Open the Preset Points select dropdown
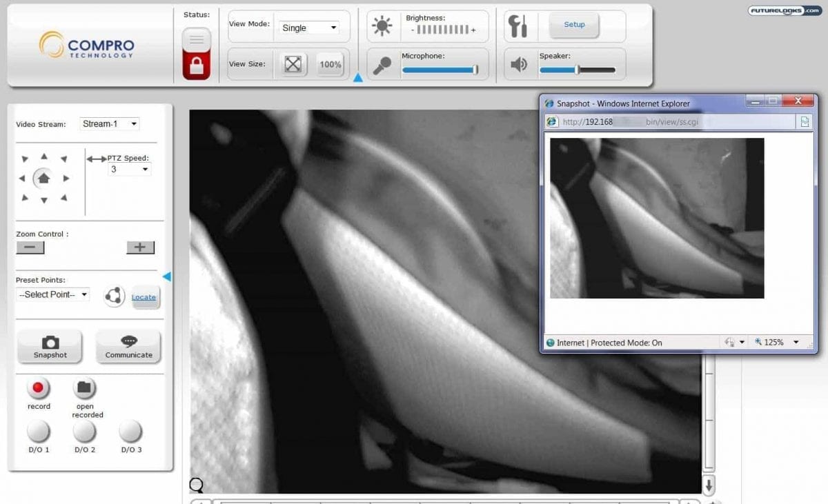 53,294
